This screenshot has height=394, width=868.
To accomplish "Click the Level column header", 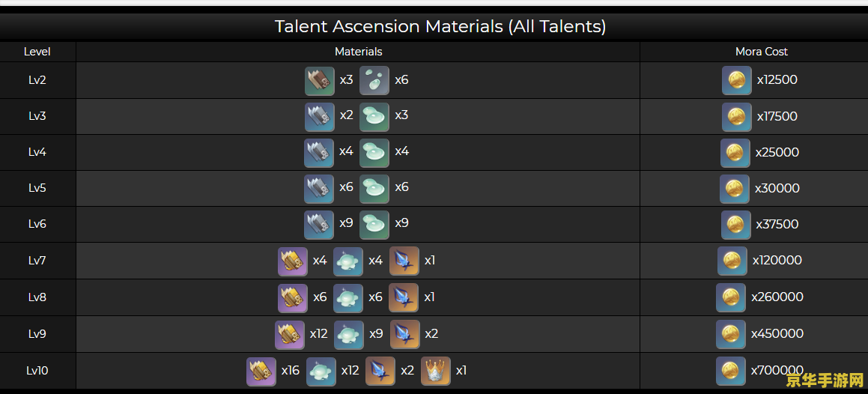I will (37, 52).
